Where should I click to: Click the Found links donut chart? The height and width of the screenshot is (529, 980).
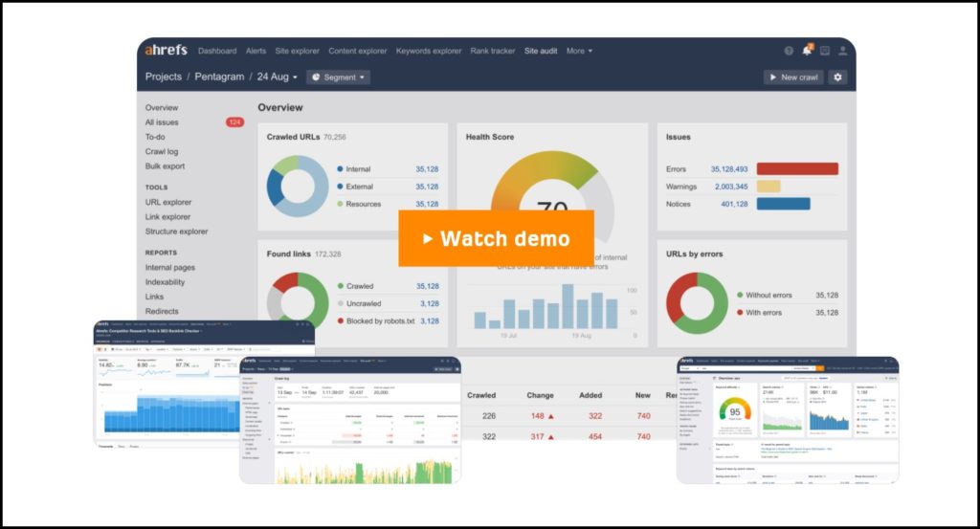[x=298, y=301]
